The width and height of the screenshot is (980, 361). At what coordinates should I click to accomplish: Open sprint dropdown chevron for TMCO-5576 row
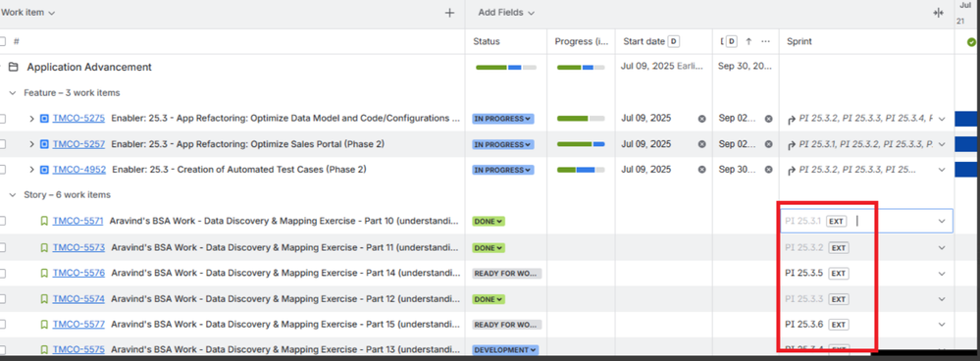(x=942, y=273)
